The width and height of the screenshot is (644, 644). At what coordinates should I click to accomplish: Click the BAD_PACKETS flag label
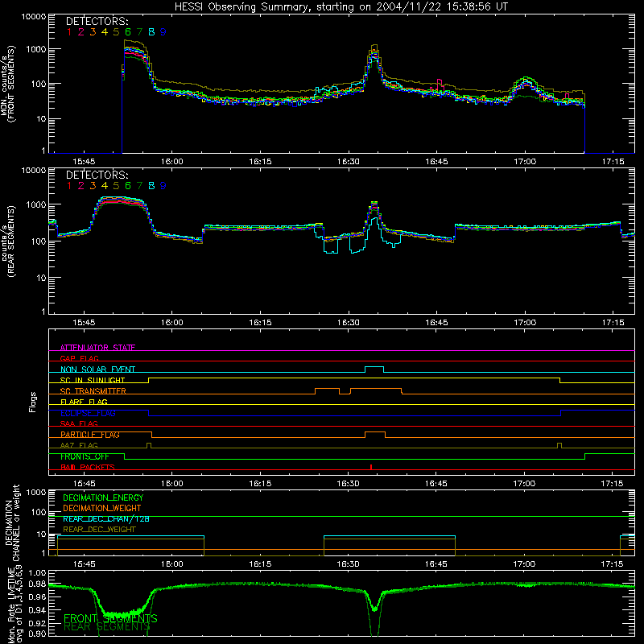click(x=88, y=467)
